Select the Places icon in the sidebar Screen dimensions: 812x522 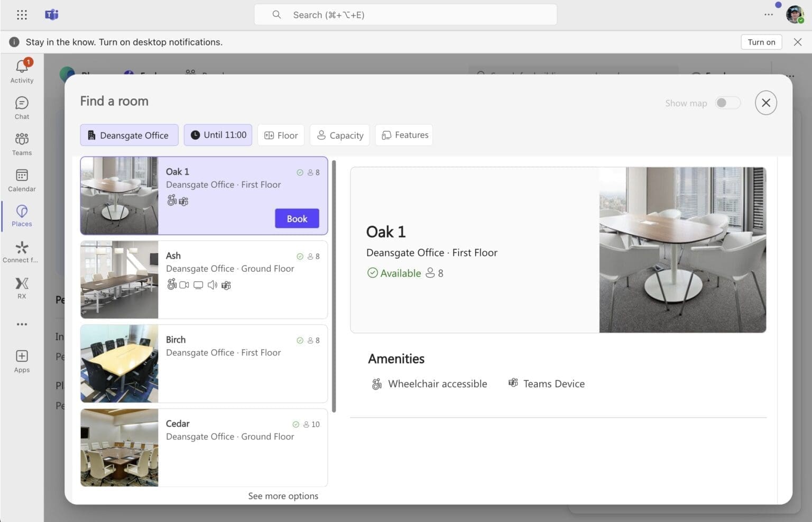(22, 214)
